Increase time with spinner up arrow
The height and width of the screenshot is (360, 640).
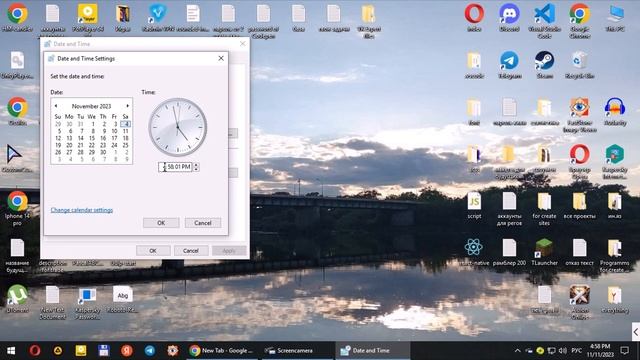[196, 164]
